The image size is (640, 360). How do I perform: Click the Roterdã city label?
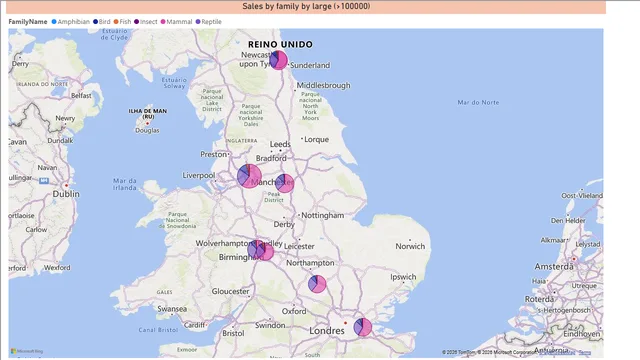539,299
